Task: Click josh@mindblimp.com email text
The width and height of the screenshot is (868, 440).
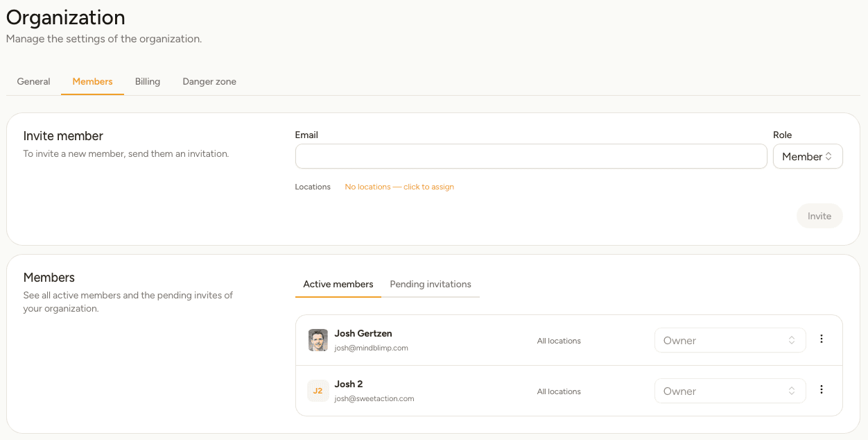Action: point(371,348)
